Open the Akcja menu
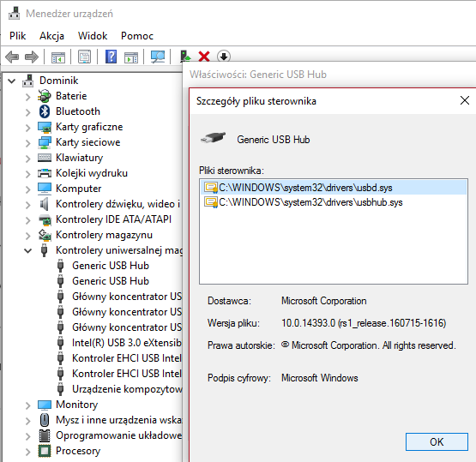The width and height of the screenshot is (476, 462). click(52, 36)
